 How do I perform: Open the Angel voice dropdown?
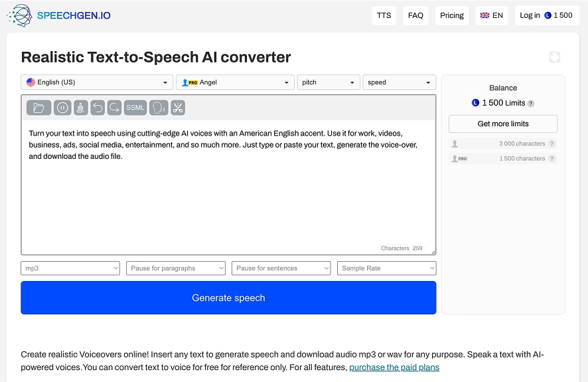click(235, 82)
